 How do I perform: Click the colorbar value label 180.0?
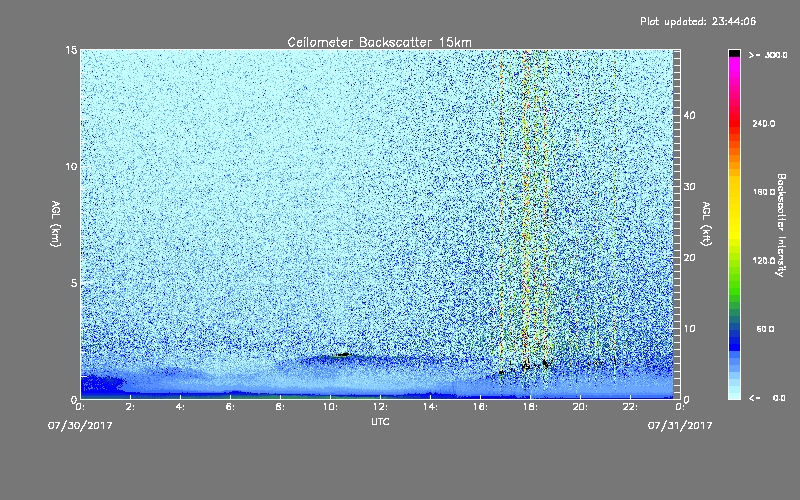click(x=764, y=192)
